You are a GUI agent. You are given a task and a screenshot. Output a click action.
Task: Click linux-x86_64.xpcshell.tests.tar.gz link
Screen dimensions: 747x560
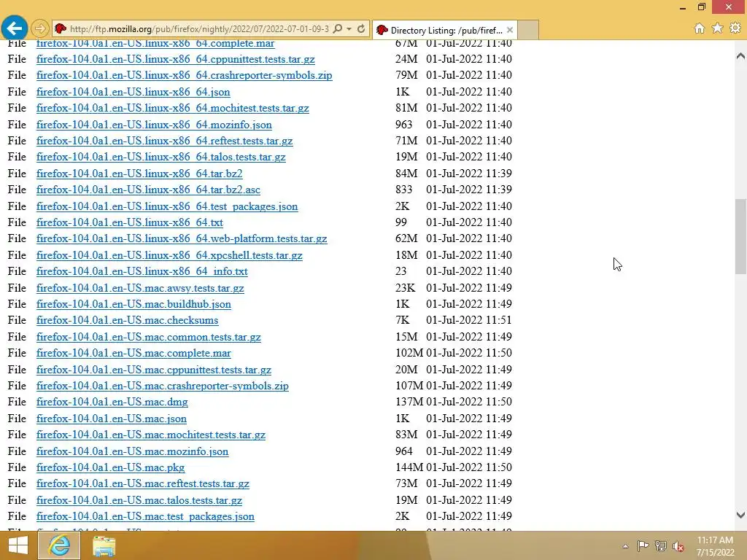click(x=169, y=255)
